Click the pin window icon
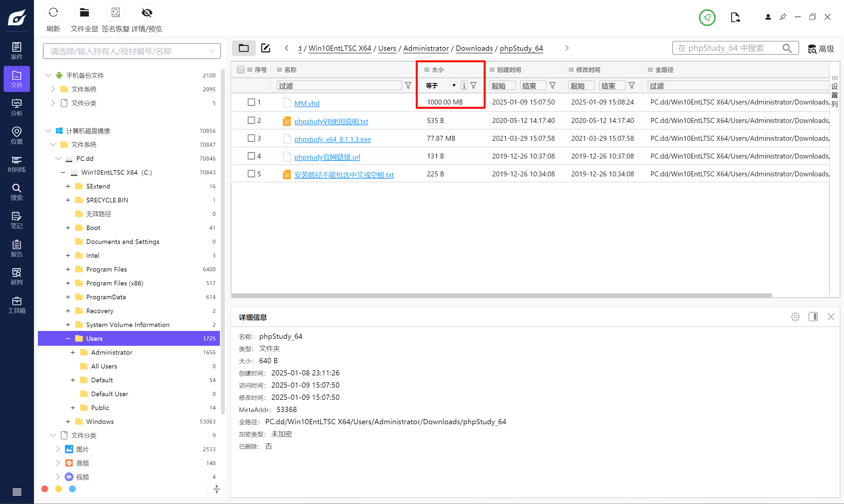The image size is (844, 504). point(783,17)
